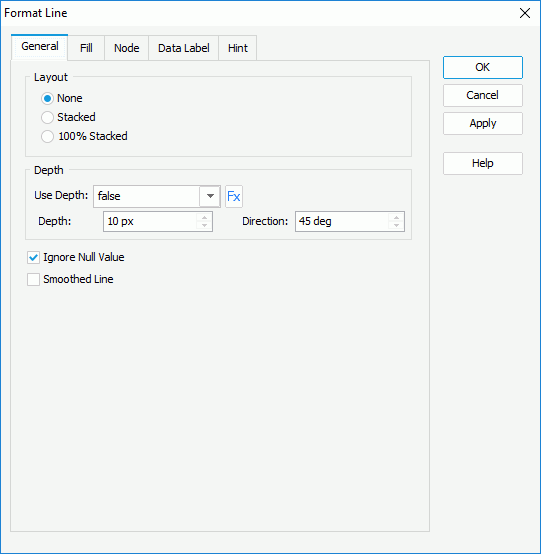
Task: Decrease the Depth value with down arrow
Action: coord(204,226)
